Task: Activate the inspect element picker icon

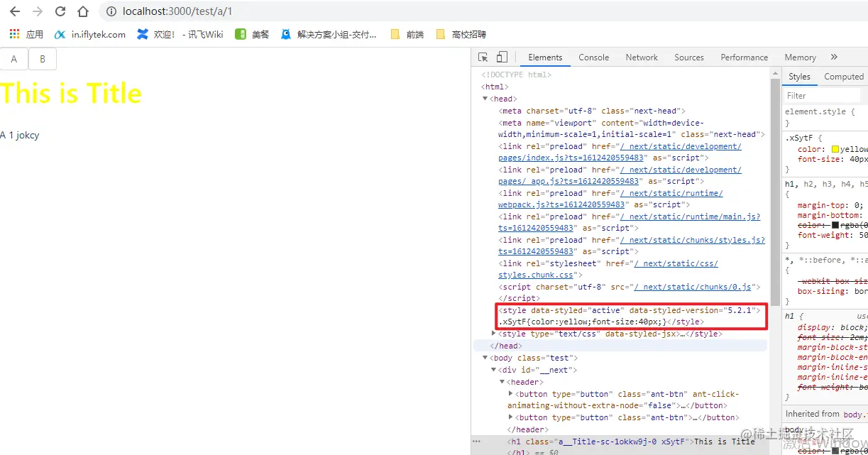Action: (x=483, y=57)
